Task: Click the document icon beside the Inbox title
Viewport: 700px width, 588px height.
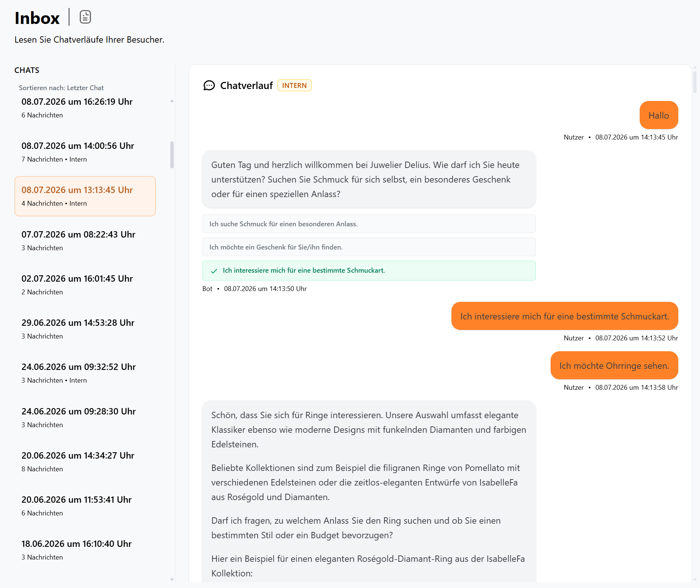Action: click(85, 17)
